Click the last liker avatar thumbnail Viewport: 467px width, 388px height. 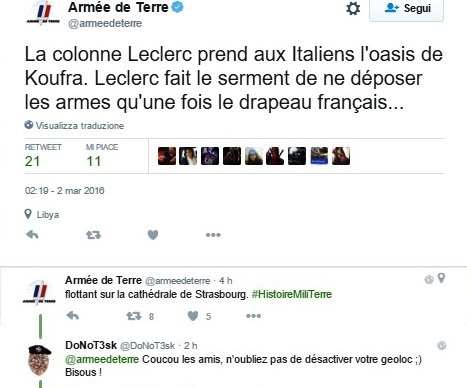click(x=341, y=156)
